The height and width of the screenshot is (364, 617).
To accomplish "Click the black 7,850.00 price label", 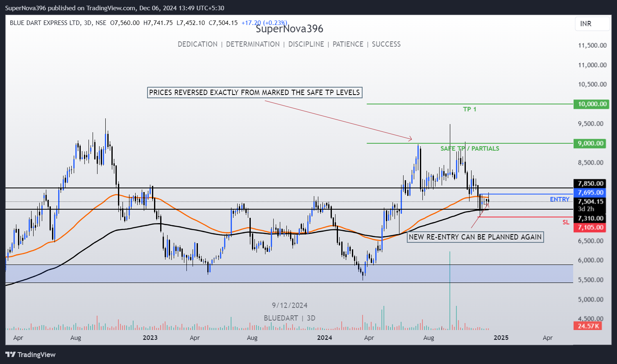I will coord(590,183).
